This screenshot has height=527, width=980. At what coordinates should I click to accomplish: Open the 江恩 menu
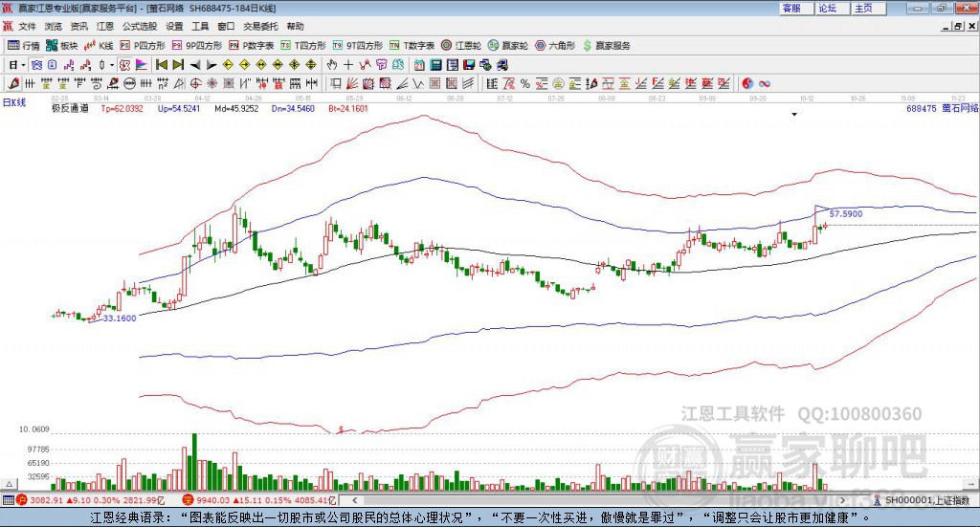point(105,26)
